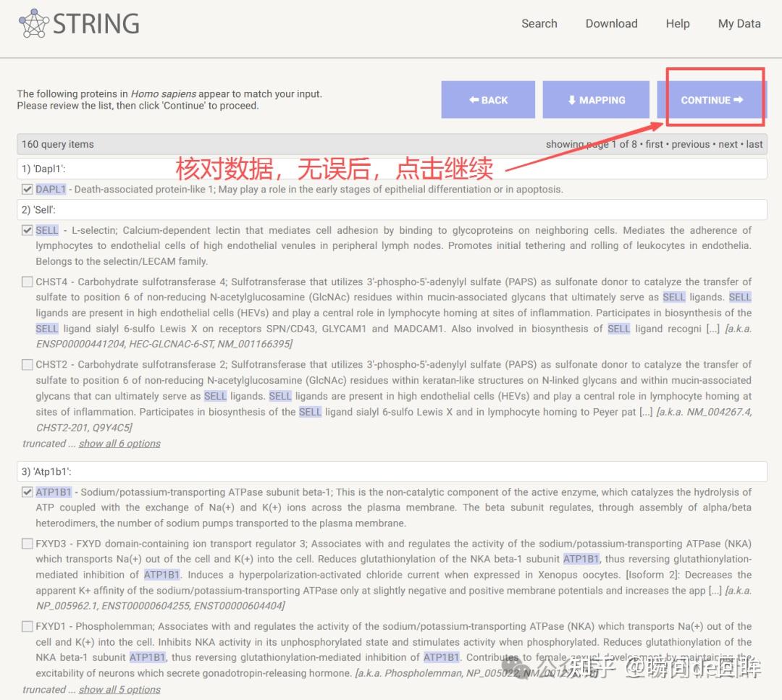This screenshot has height=700, width=782.
Task: Uncheck the DAPL1 protein checkbox
Action: pos(27,190)
